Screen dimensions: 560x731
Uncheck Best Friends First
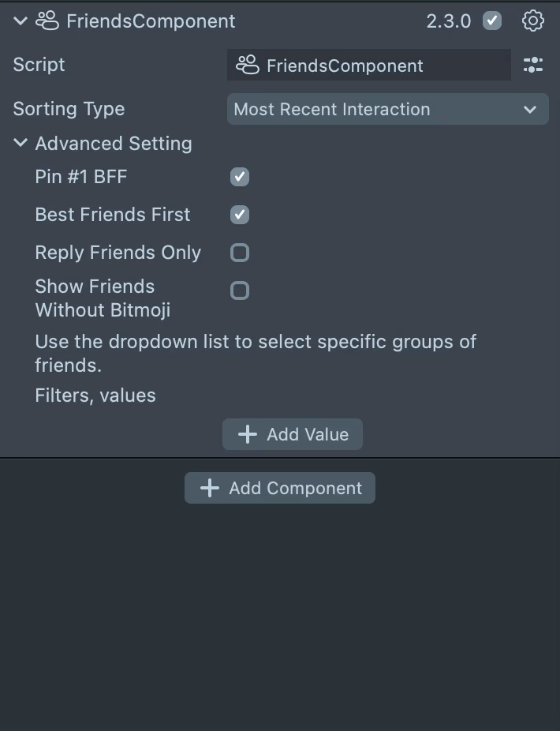(240, 215)
